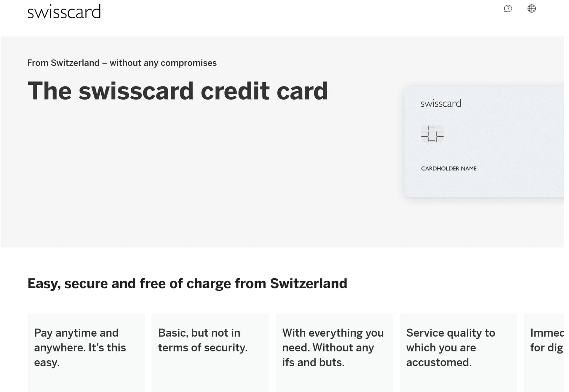Screen dimensions: 569x392
Task: Select the tagline From Switzerland without any compromises
Action: click(x=122, y=63)
